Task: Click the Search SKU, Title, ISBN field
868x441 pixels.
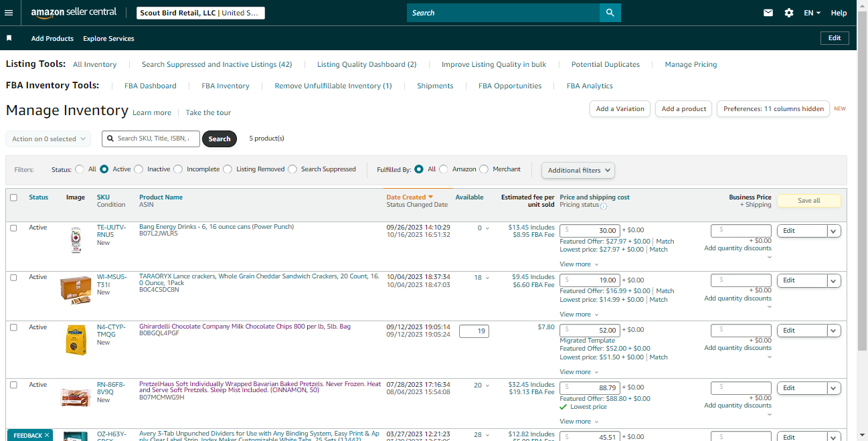Action: 151,139
